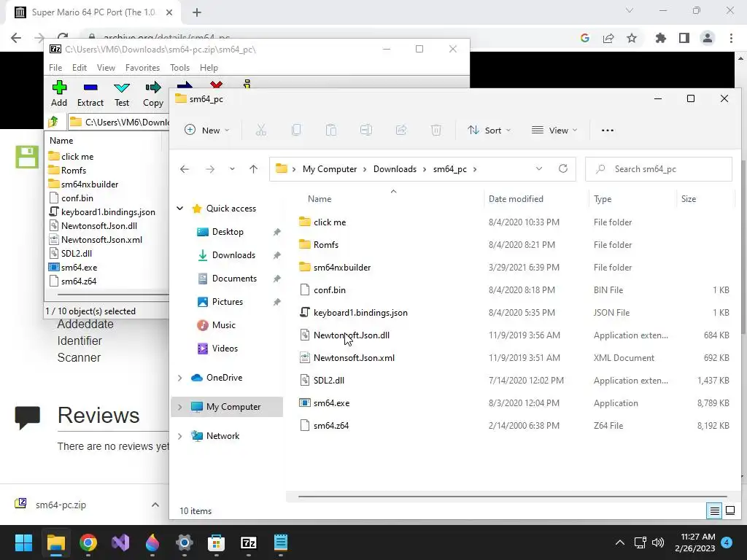Select sm64.z64 in the 7-Zip file list

(79, 281)
